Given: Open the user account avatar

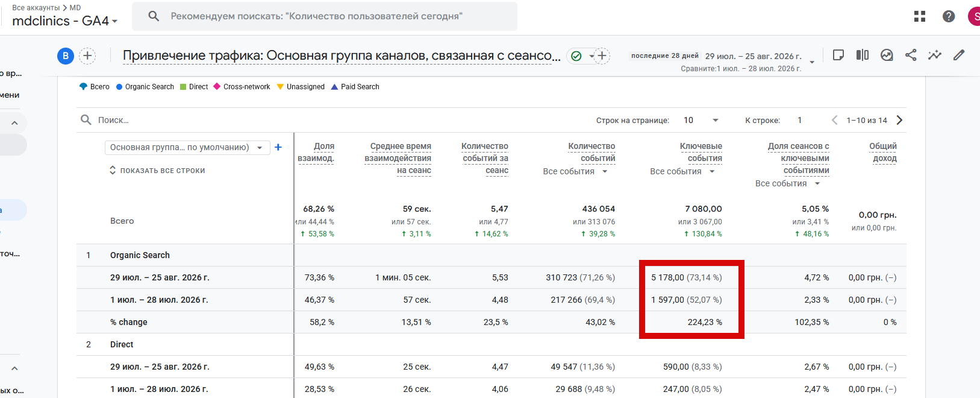Looking at the screenshot, I should point(974,16).
